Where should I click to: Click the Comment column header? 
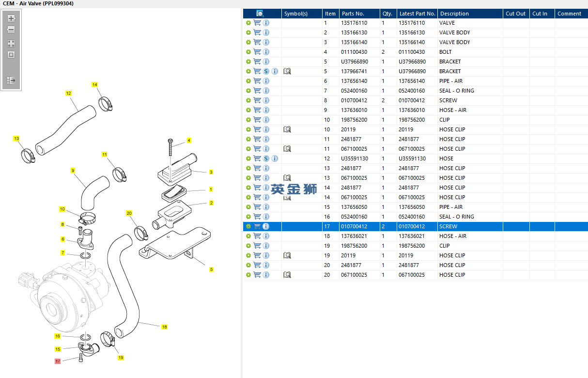[x=571, y=14]
